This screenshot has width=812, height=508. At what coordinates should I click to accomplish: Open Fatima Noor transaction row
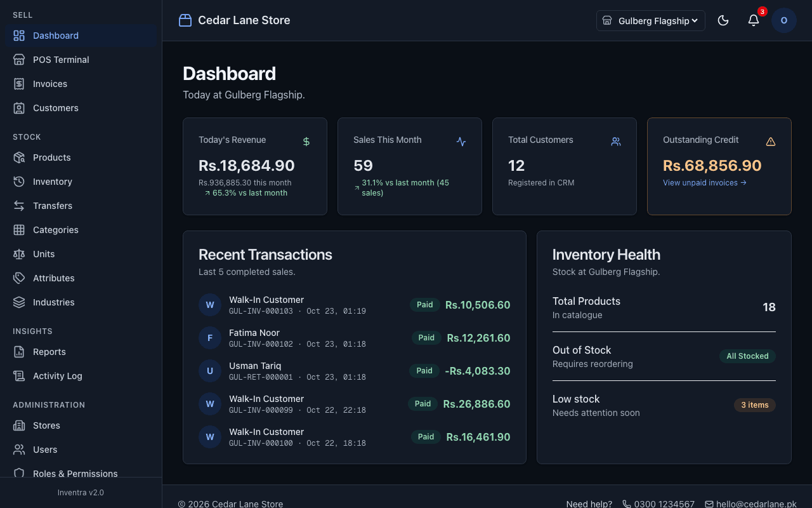tap(355, 338)
